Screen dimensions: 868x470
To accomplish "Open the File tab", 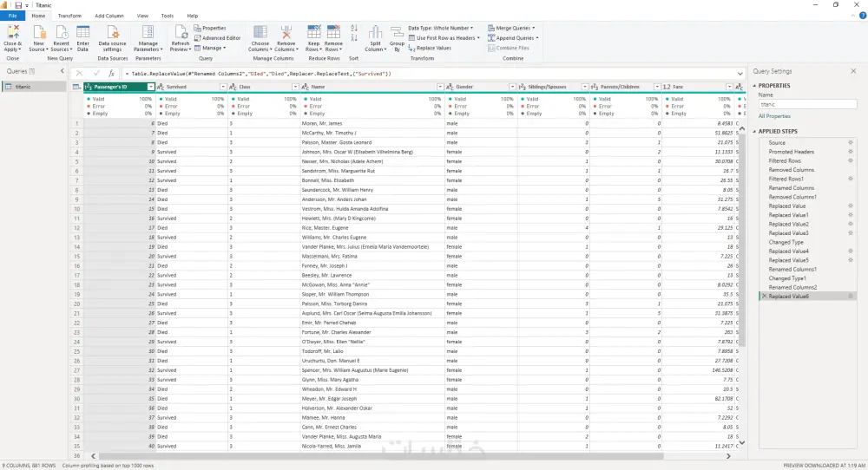I will pos(12,16).
